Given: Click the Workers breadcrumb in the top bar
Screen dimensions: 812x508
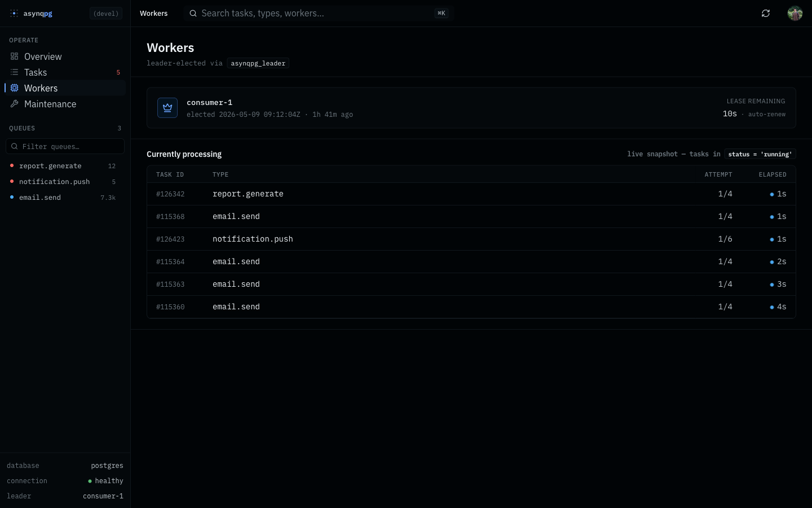Looking at the screenshot, I should pyautogui.click(x=153, y=13).
